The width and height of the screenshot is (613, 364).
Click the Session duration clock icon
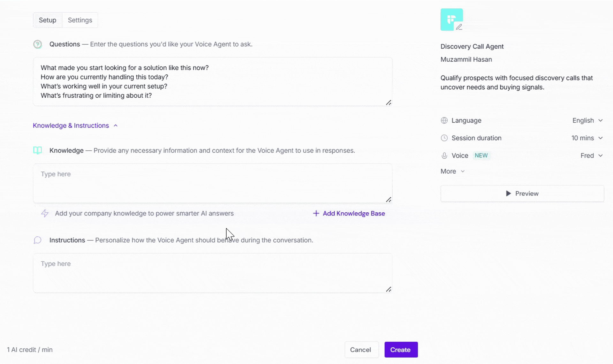(444, 138)
